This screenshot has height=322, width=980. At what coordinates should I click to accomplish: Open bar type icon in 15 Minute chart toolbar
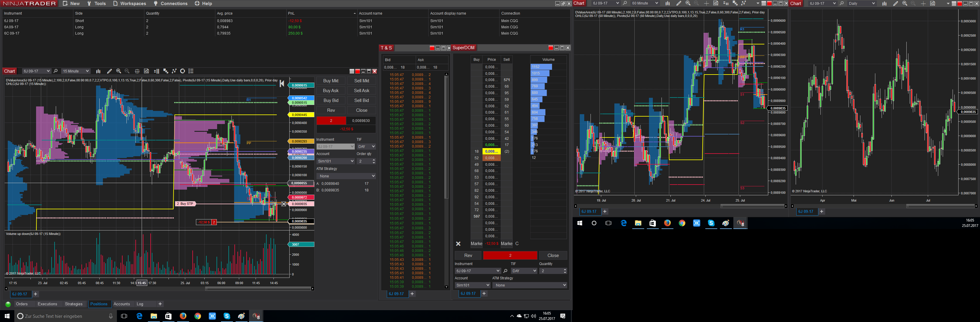coord(98,71)
